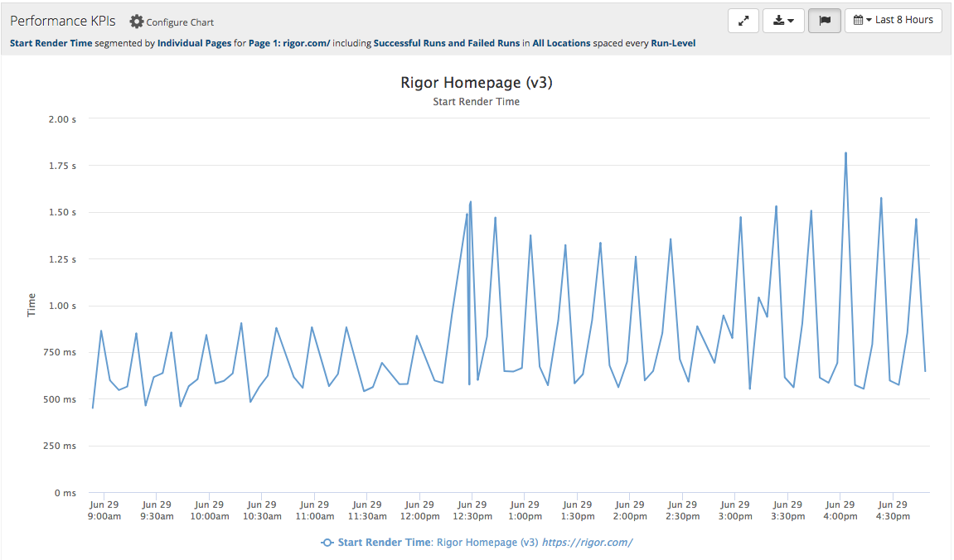The width and height of the screenshot is (954, 560).
Task: Click the 1.75 s y-axis label
Action: coord(62,166)
